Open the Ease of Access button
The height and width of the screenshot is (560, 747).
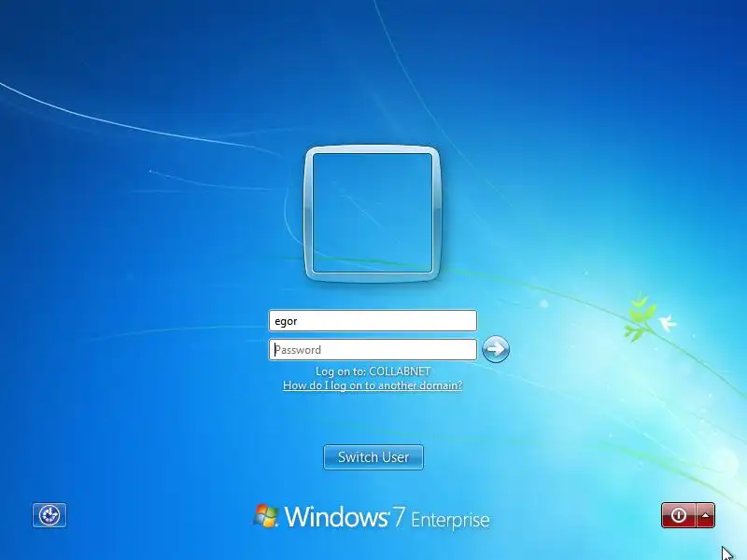[x=49, y=515]
